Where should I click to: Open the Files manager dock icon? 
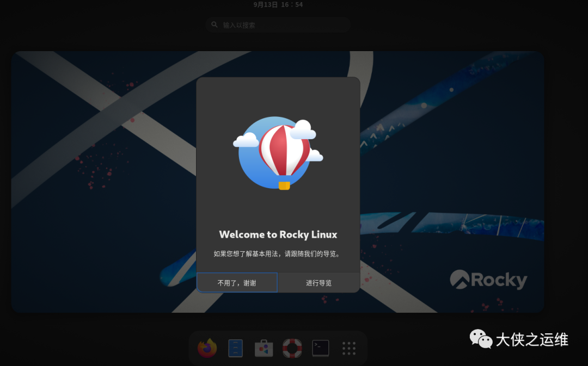(x=236, y=348)
